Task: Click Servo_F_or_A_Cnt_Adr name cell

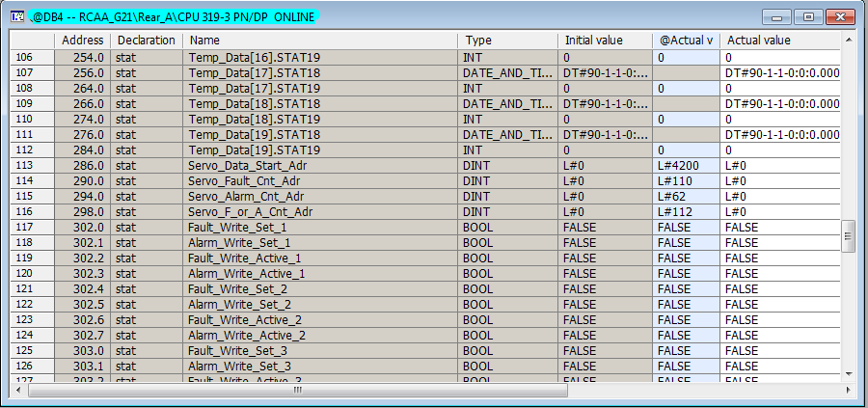Action: 320,212
